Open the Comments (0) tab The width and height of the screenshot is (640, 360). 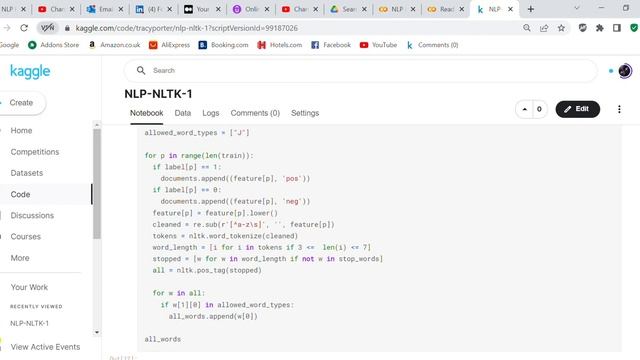(255, 113)
